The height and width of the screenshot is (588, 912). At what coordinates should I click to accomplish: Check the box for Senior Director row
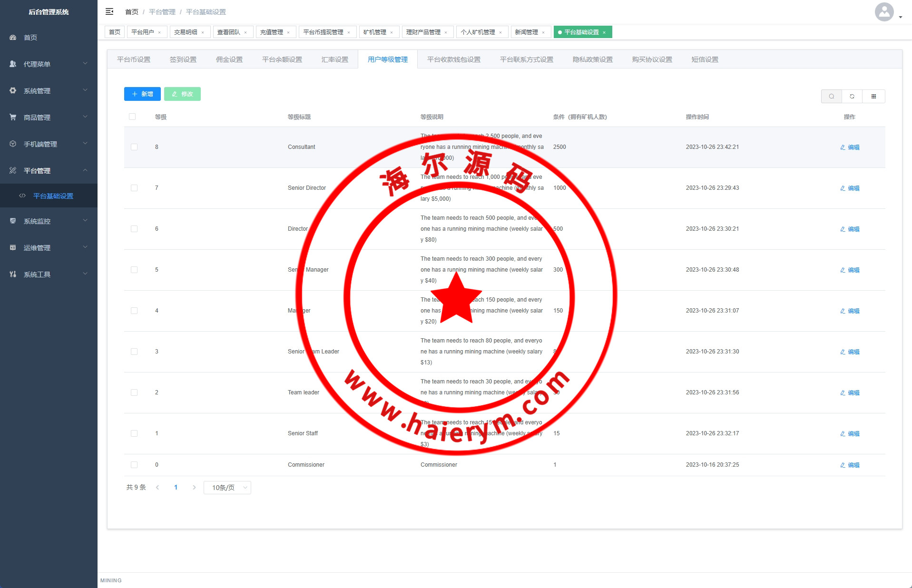coord(134,188)
